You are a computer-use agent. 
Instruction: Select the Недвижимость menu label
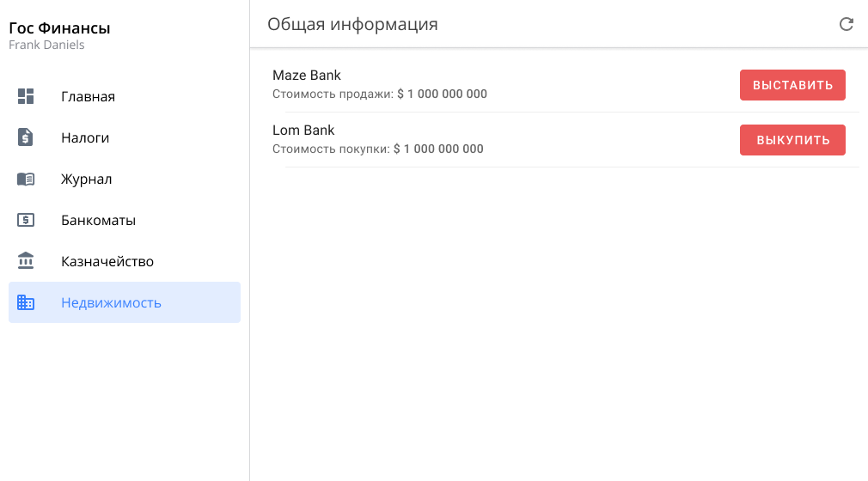coord(111,302)
